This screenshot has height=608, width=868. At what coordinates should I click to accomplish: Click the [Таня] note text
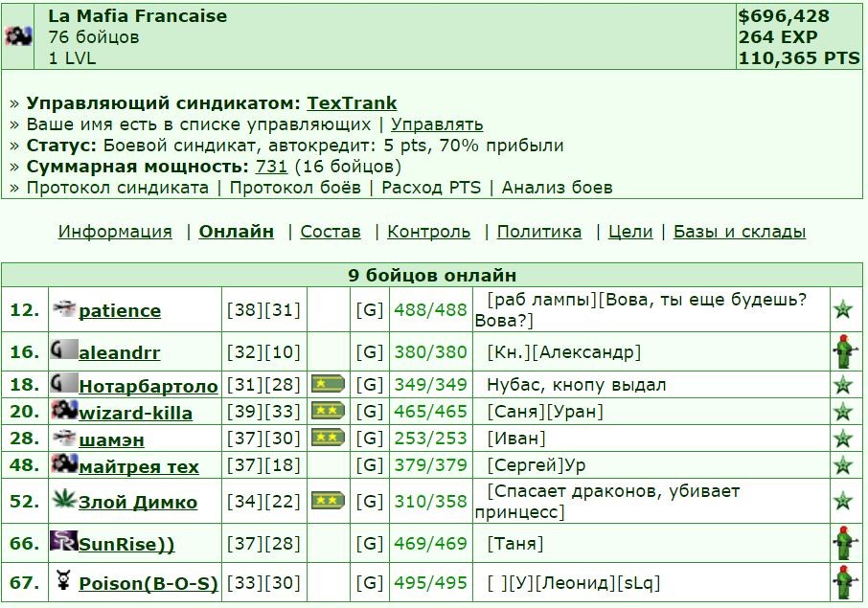(514, 543)
